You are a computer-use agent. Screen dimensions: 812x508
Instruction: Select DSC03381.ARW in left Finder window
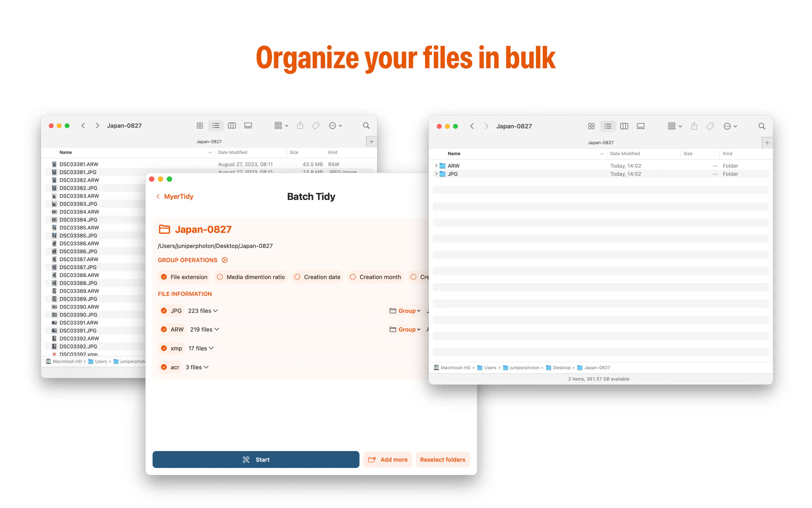79,164
